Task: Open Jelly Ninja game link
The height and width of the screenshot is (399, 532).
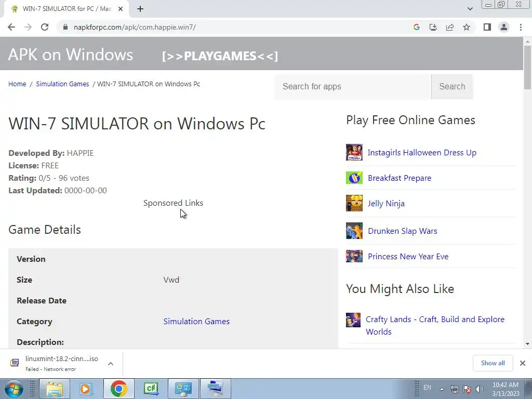Action: tap(386, 203)
